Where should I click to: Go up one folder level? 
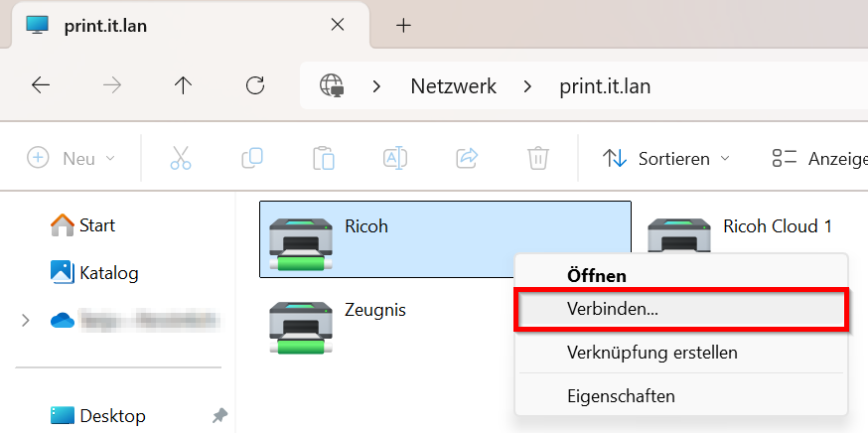pyautogui.click(x=183, y=85)
